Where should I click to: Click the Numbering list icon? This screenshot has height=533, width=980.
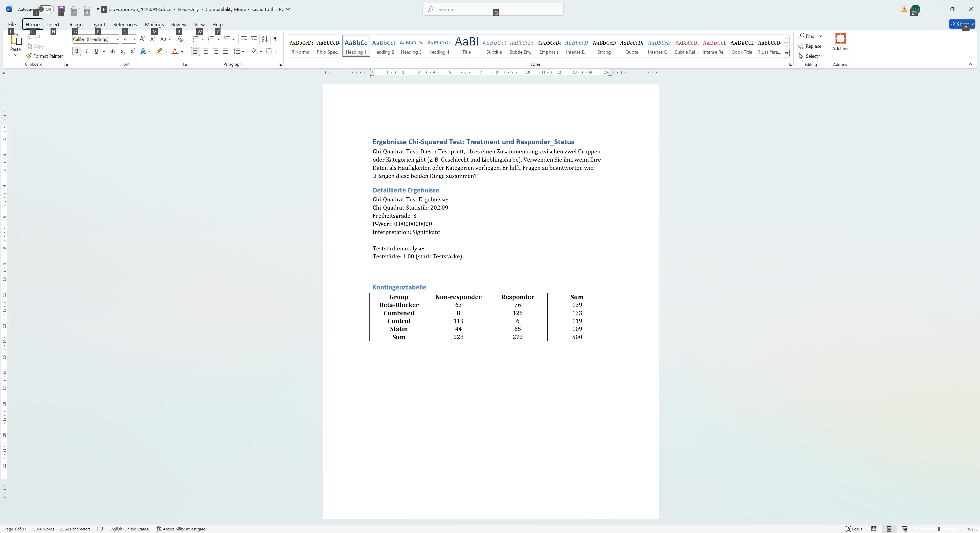(x=211, y=39)
